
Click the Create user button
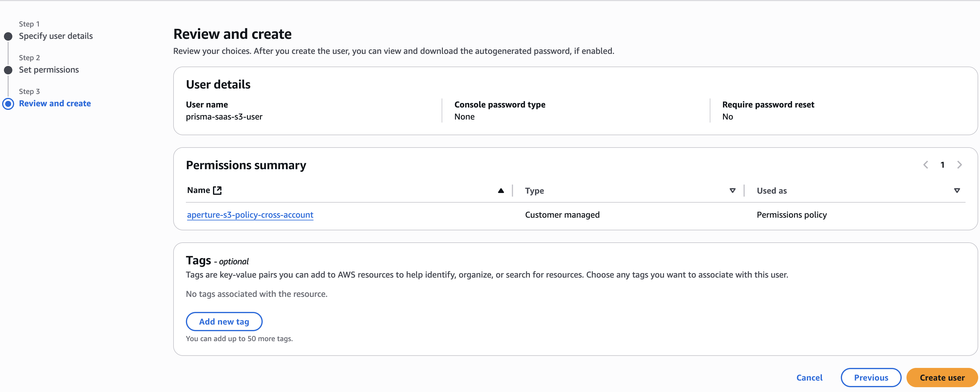point(941,378)
